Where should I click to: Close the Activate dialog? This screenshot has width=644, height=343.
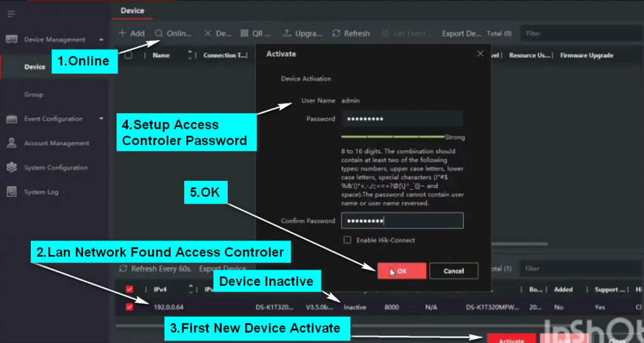[480, 54]
